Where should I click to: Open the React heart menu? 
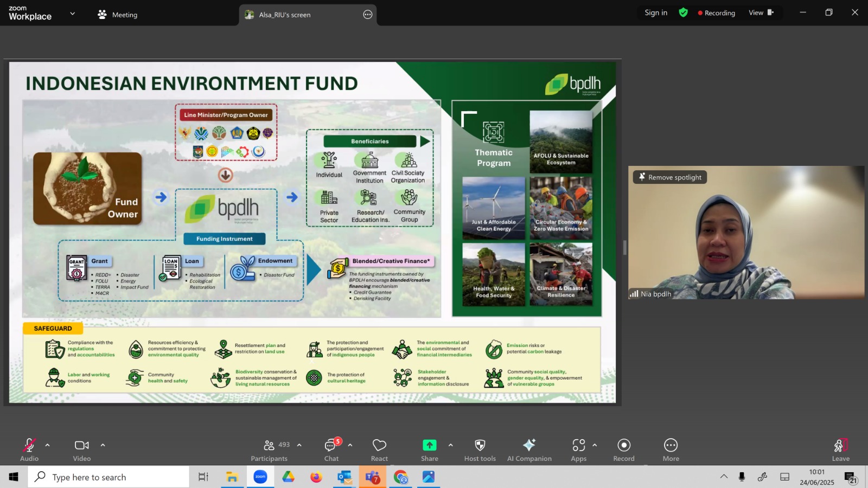379,450
